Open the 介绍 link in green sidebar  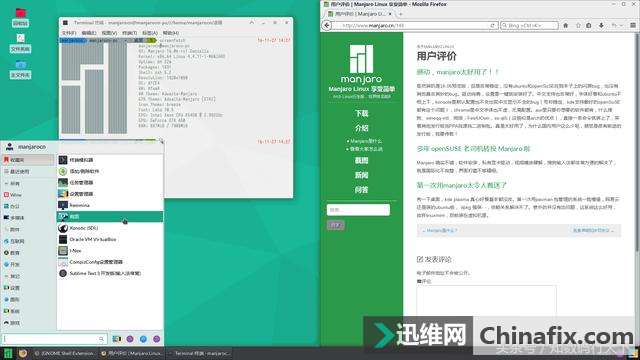pos(361,128)
